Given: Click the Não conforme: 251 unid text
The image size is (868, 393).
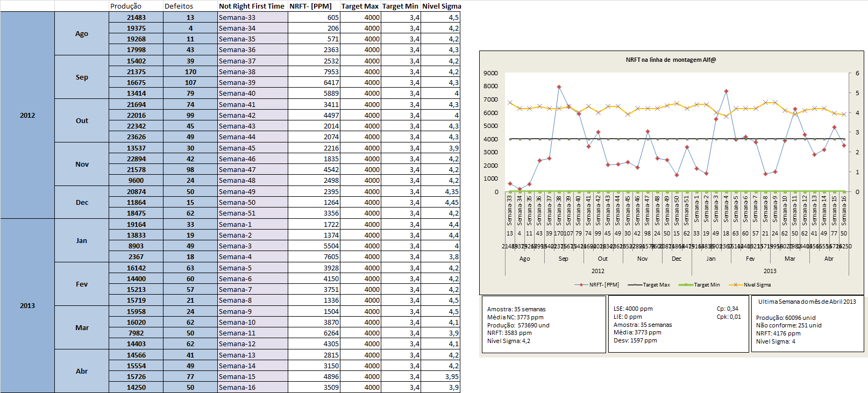Looking at the screenshot, I should [x=789, y=325].
